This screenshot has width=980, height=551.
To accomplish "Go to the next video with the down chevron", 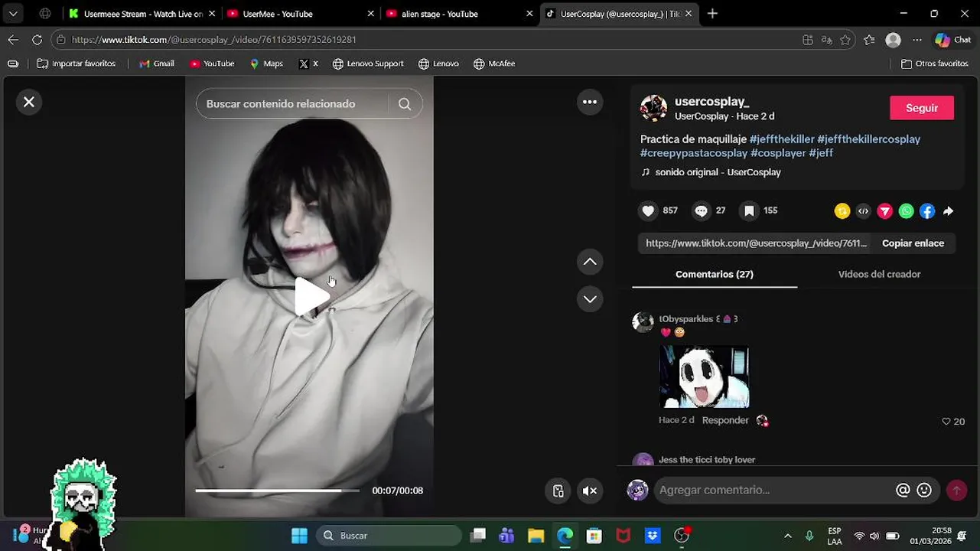I will tap(590, 299).
